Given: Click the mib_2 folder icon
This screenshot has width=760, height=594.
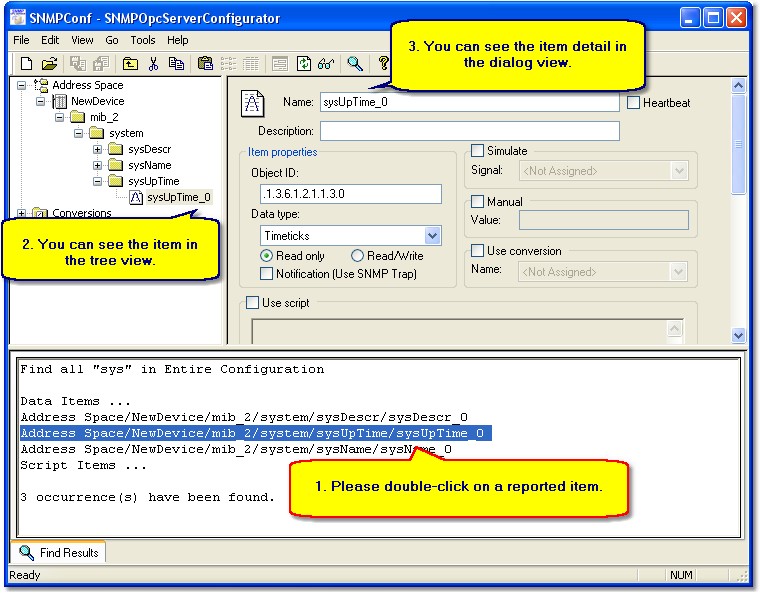Looking at the screenshot, I should coord(78,117).
